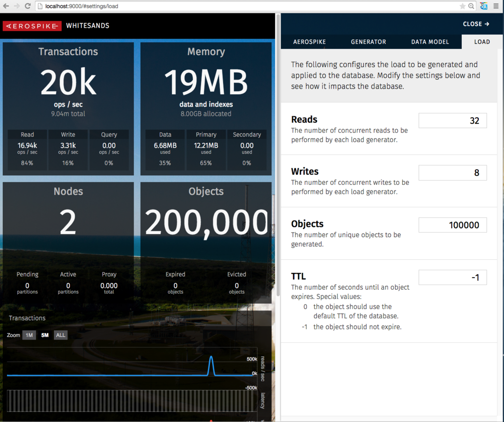This screenshot has height=422, width=504.
Task: Click the Evicted objects stat
Action: (x=237, y=283)
